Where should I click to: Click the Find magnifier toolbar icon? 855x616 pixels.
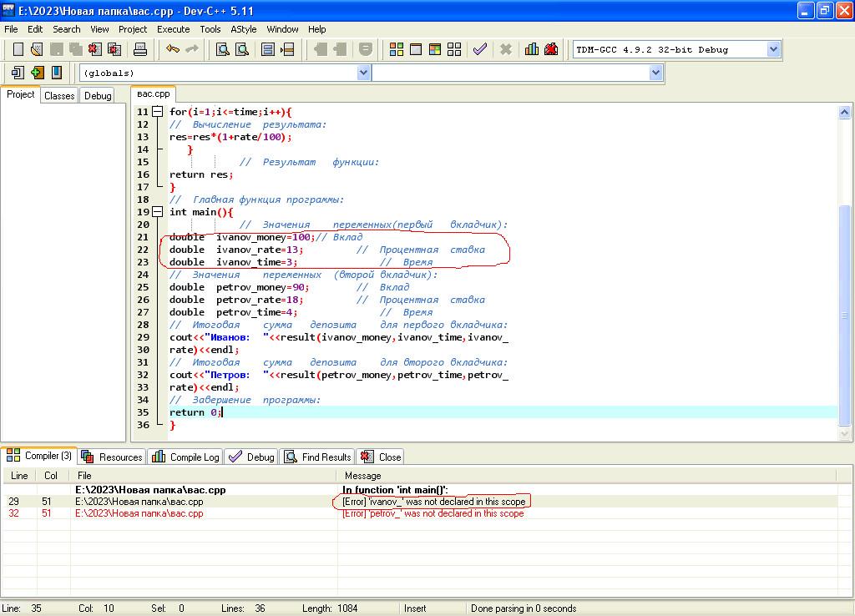click(x=223, y=50)
